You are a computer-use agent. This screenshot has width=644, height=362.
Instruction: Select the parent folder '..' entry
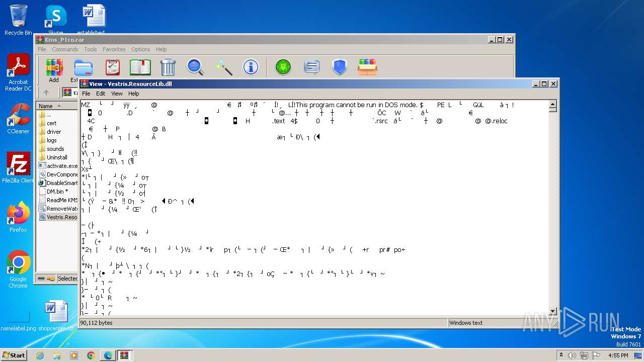[x=49, y=114]
